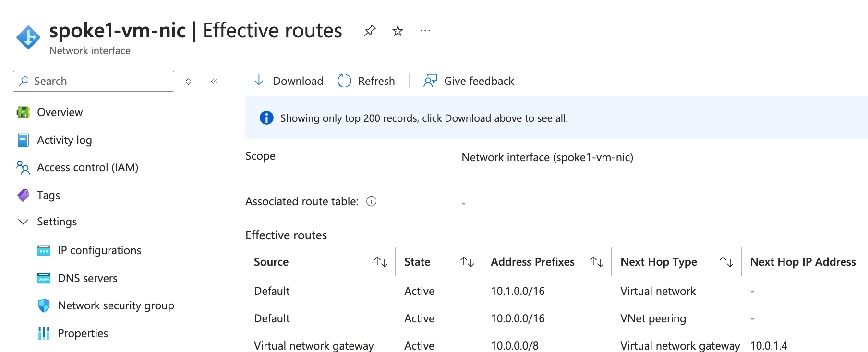The width and height of the screenshot is (868, 352).
Task: Focus the sidebar Search field
Action: coord(94,82)
